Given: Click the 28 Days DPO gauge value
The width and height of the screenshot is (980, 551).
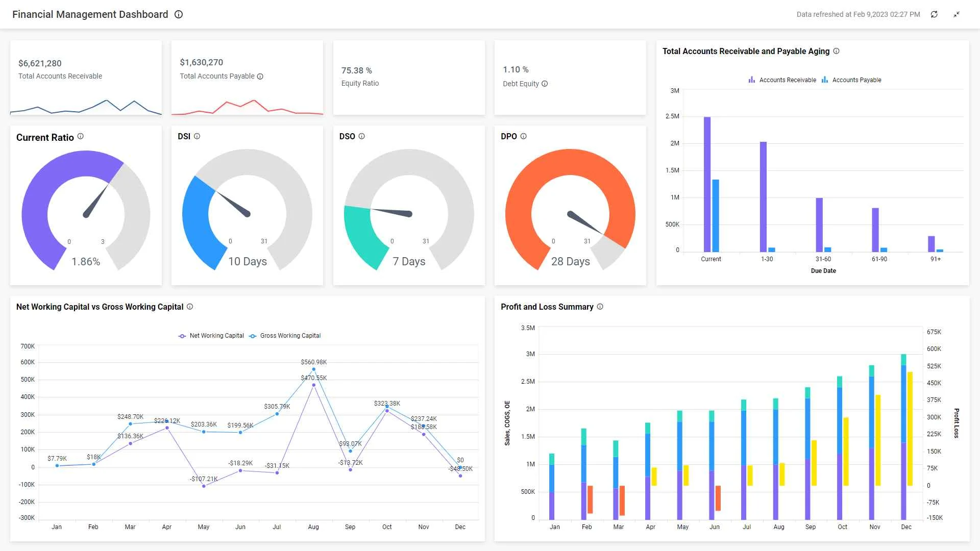Looking at the screenshot, I should click(571, 261).
